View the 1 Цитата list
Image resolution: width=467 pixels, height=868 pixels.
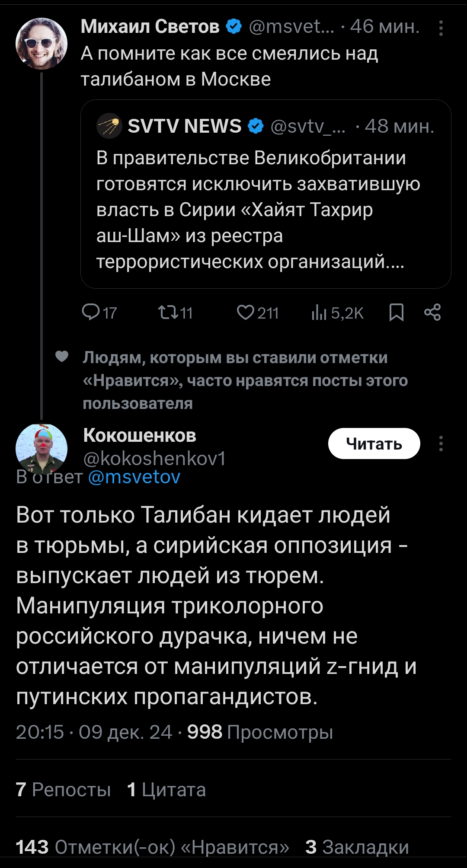(x=166, y=790)
